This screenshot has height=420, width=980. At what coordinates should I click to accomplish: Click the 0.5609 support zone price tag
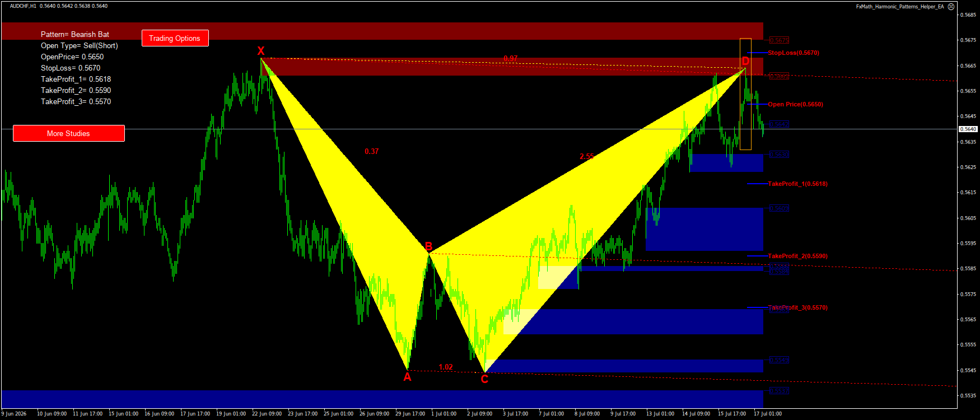tap(779, 208)
